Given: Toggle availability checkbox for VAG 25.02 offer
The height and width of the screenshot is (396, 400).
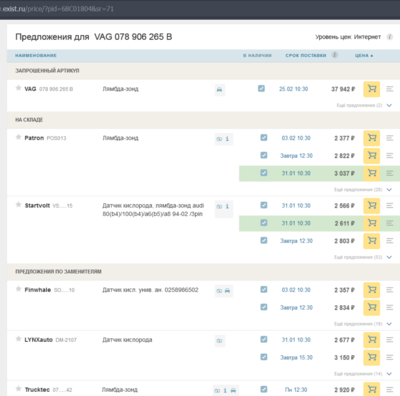Looking at the screenshot, I should click(x=261, y=89).
